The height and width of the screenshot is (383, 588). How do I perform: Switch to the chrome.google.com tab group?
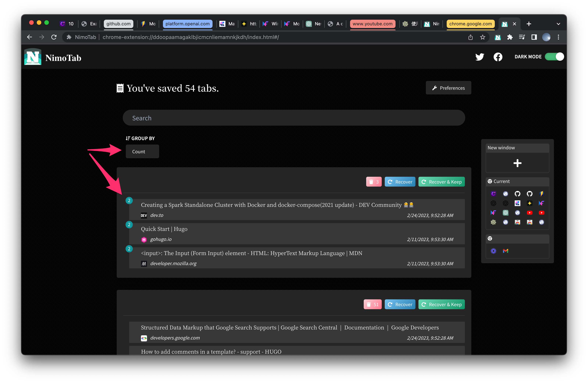point(470,24)
